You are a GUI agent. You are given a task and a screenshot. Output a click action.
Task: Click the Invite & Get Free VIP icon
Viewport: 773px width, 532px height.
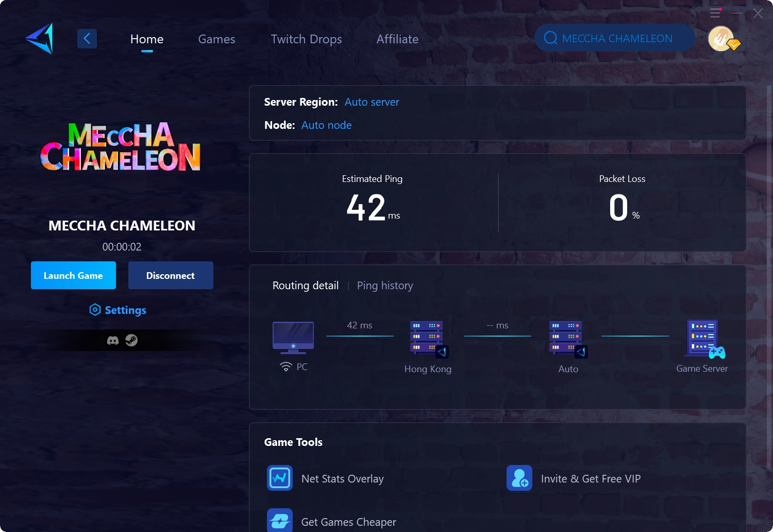click(519, 478)
